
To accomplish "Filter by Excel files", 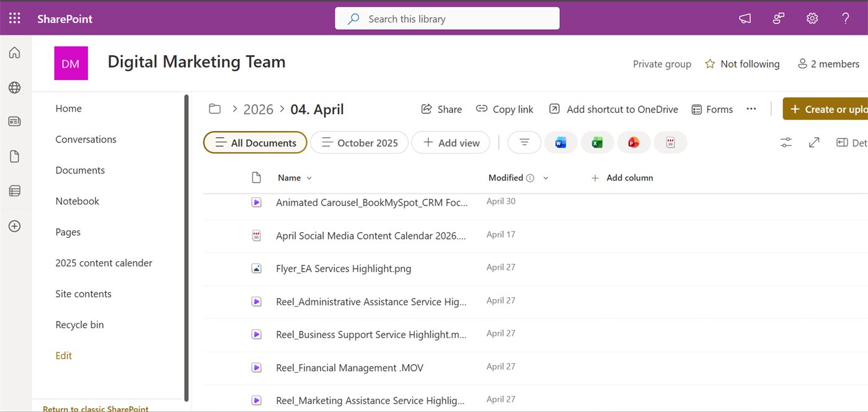I will pos(597,143).
